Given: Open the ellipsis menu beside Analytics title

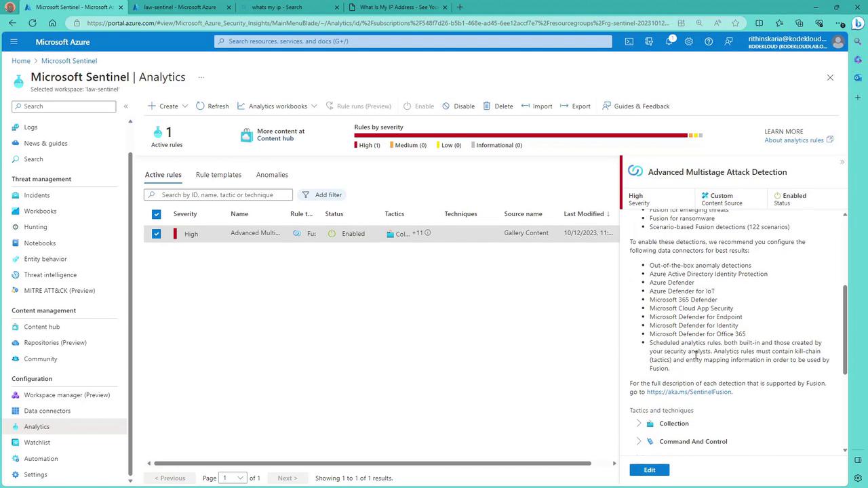Looking at the screenshot, I should click(x=201, y=77).
